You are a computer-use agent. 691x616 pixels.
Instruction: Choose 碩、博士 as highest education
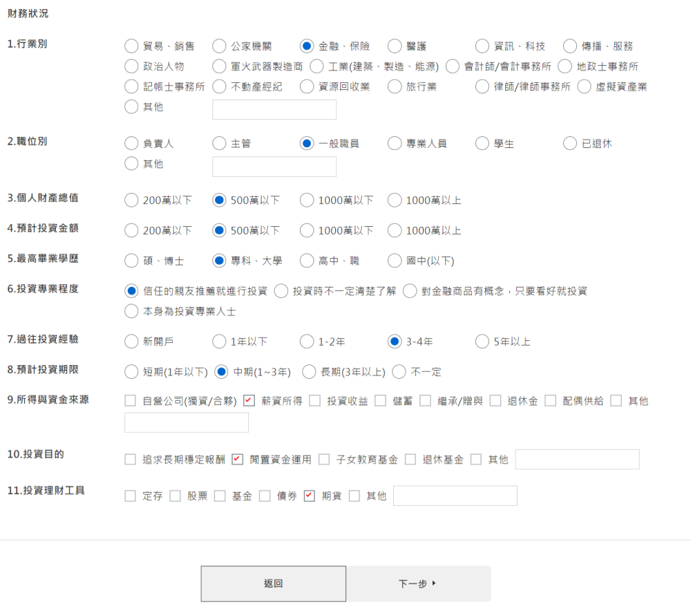(131, 261)
